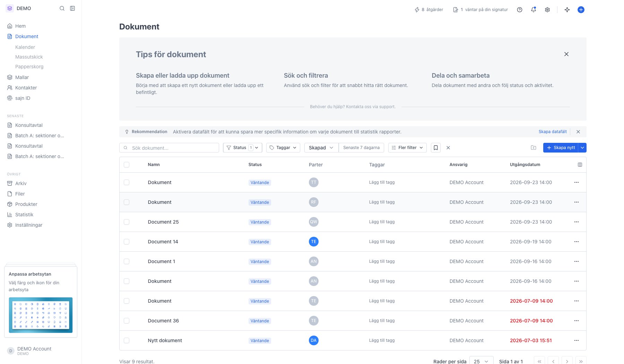Open the sidebar search icon

coord(62,8)
